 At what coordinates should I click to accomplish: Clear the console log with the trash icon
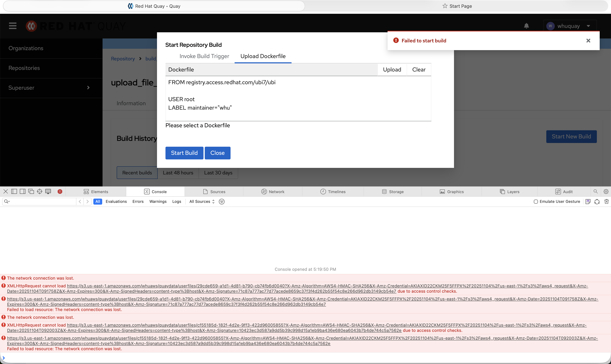point(606,201)
